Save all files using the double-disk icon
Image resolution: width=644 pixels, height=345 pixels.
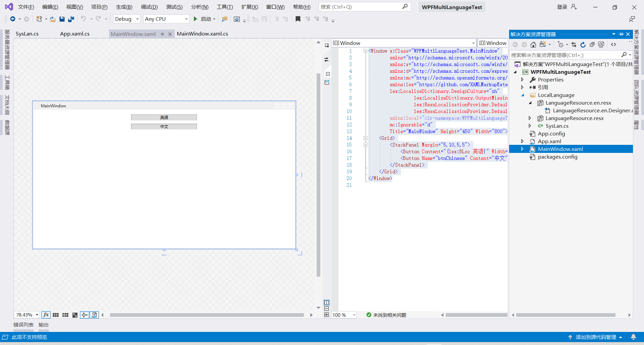(x=71, y=19)
